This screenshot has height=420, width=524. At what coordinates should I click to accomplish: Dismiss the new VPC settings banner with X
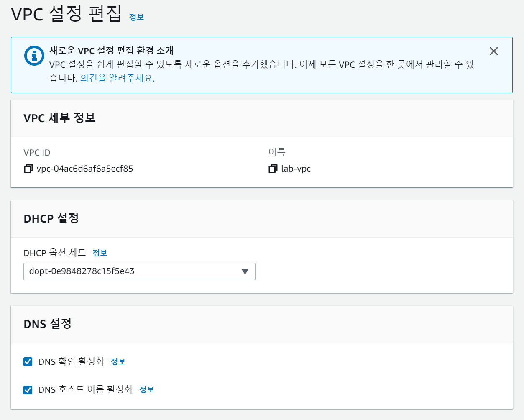click(x=494, y=51)
